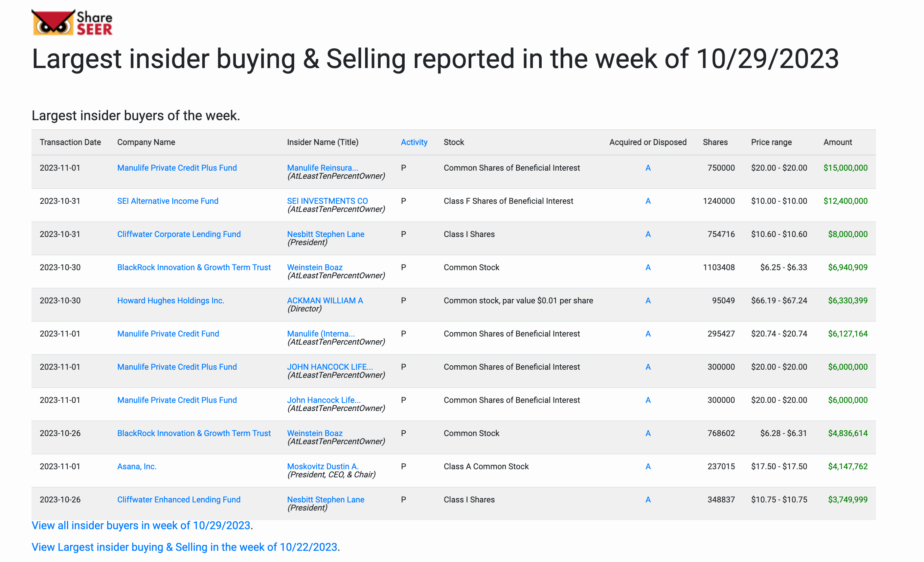
Task: Open Cliffwater Enhanced Lending Fund link
Action: coord(179,499)
